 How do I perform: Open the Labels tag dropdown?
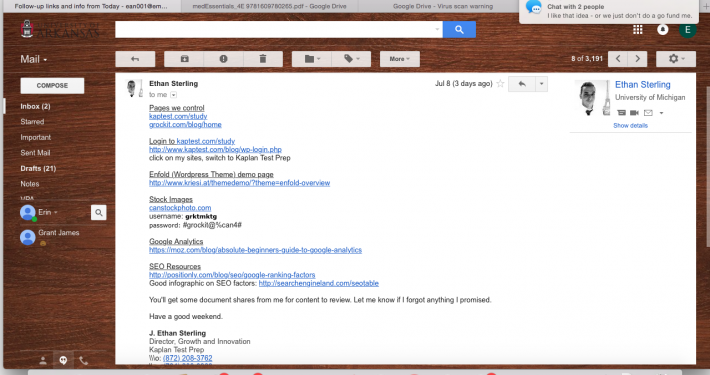351,59
